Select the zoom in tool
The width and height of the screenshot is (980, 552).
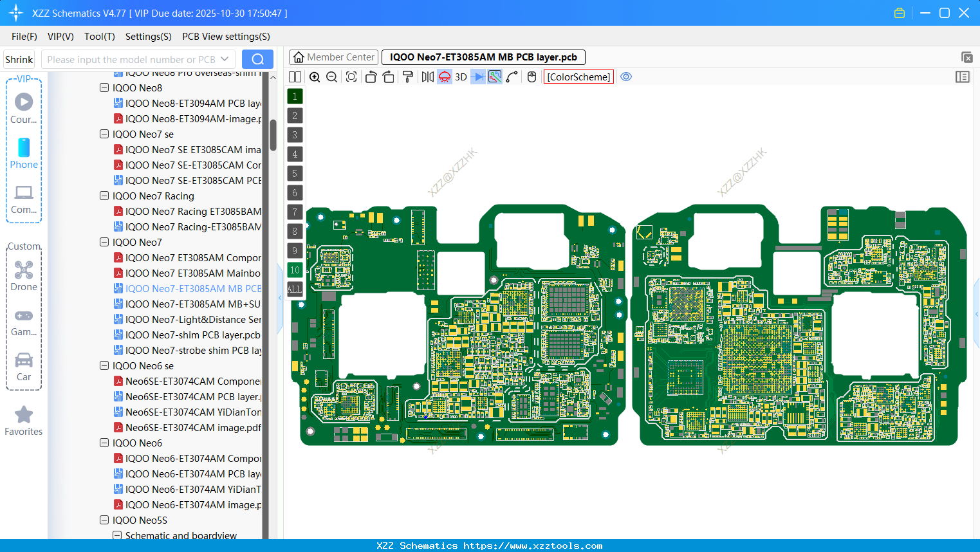tap(315, 77)
